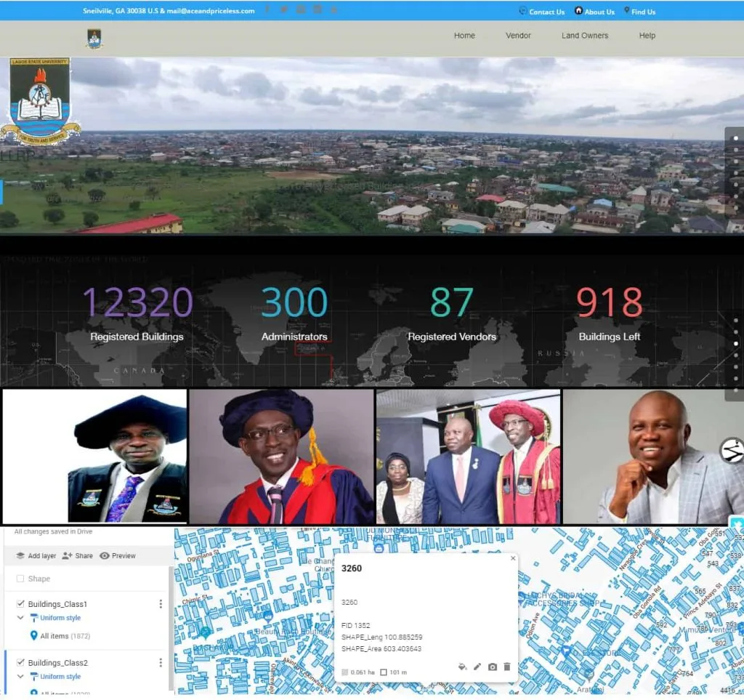Click the 300 Administrators counter
The width and height of the screenshot is (744, 700).
[294, 313]
